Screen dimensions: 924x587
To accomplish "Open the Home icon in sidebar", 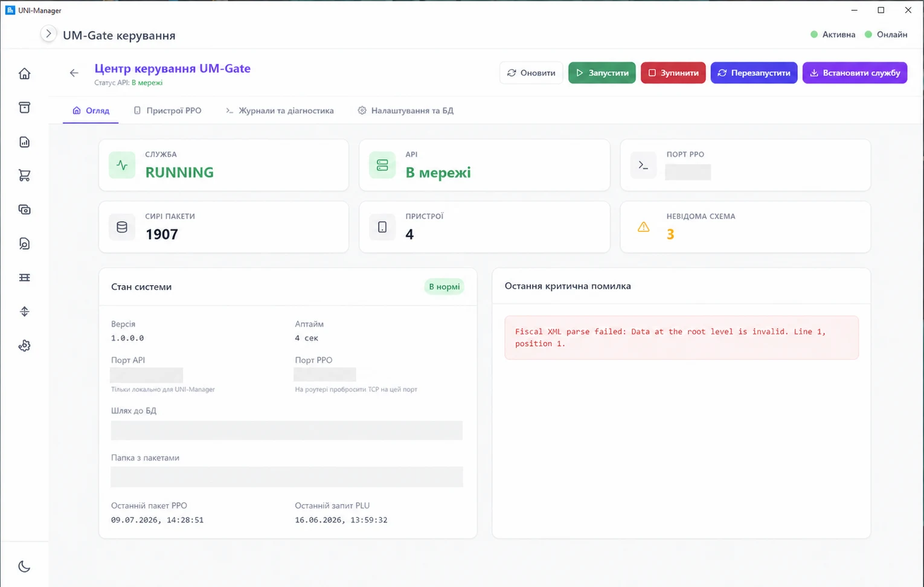I will 24,74.
